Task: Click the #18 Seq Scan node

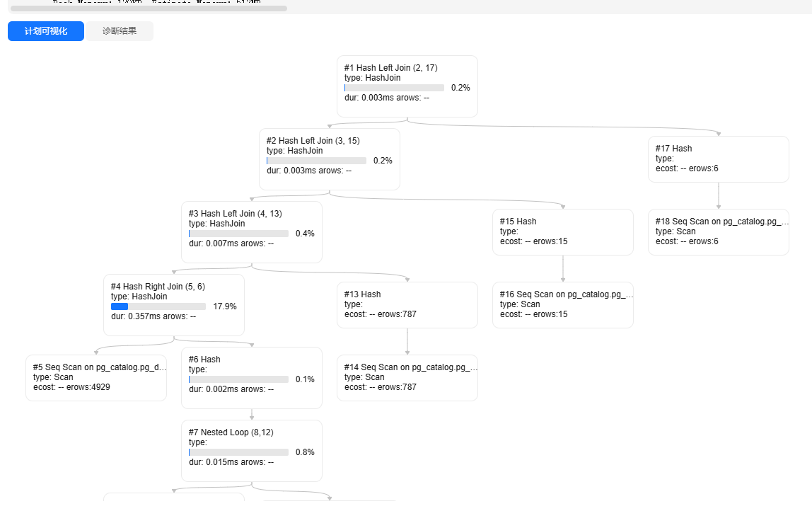Action: 718,231
